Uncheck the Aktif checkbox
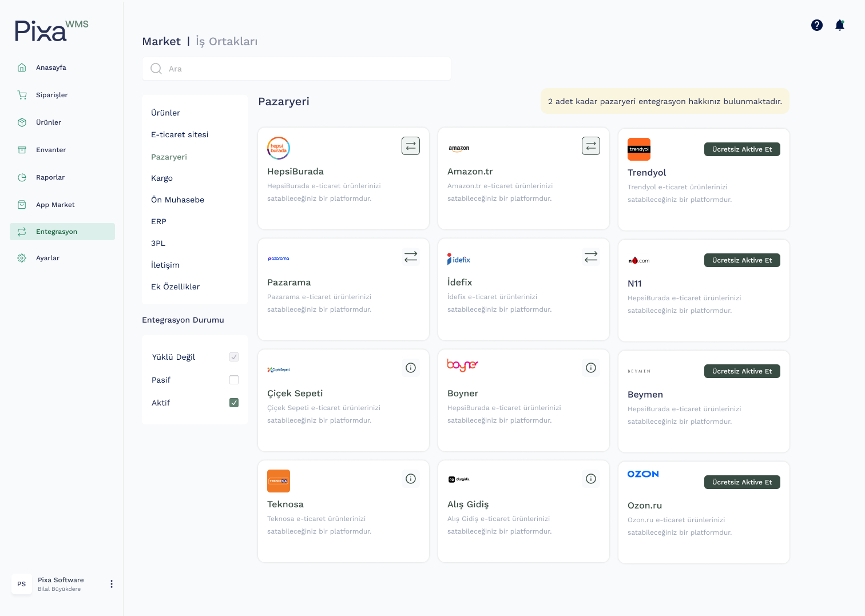Image resolution: width=865 pixels, height=616 pixels. [x=234, y=403]
